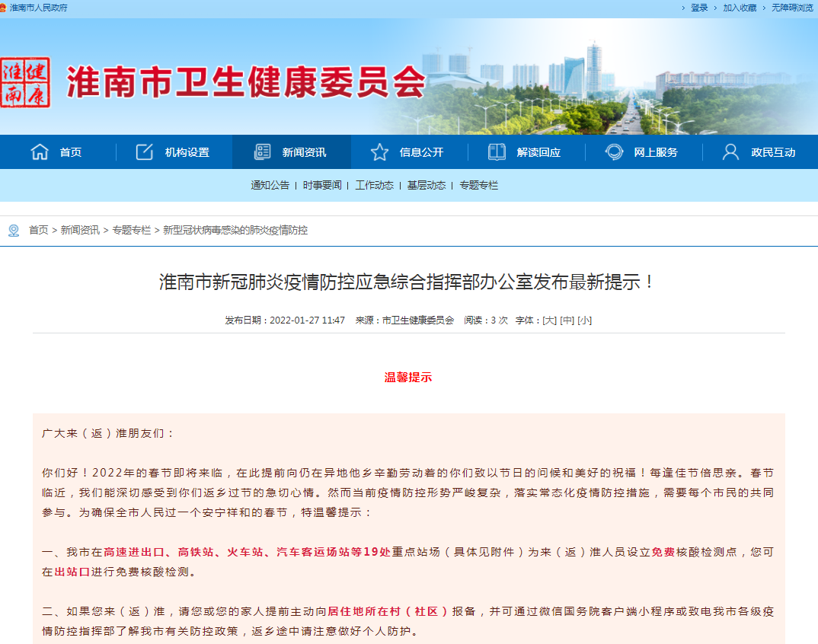This screenshot has height=644, width=818.
Task: Click the home icon on 首页 tab
Action: [x=39, y=151]
